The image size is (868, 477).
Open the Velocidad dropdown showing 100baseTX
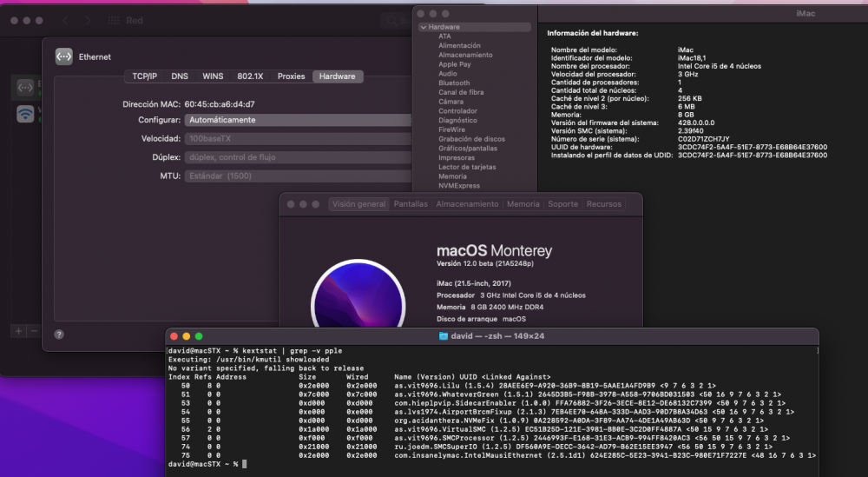tap(299, 138)
